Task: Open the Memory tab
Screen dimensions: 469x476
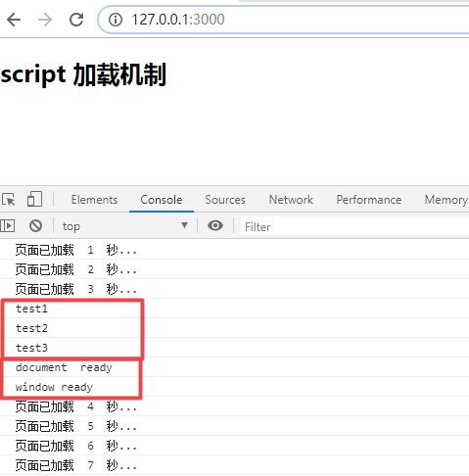Action: pos(446,200)
